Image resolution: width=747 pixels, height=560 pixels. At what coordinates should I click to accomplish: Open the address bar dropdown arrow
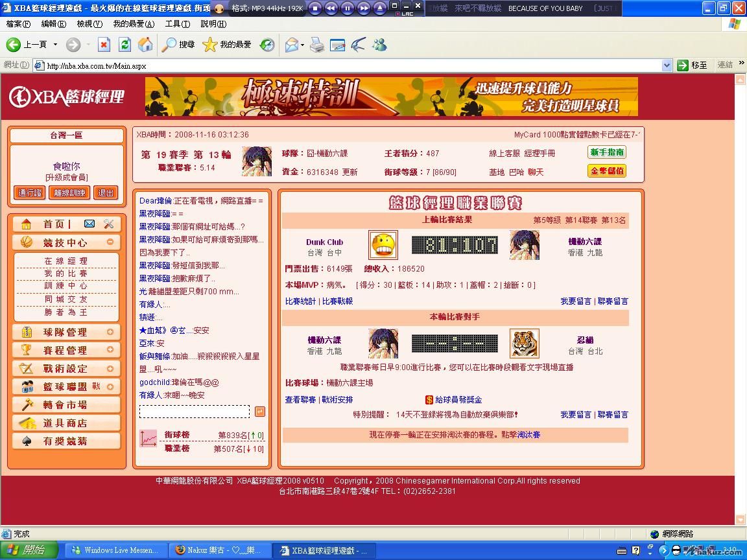pos(667,65)
